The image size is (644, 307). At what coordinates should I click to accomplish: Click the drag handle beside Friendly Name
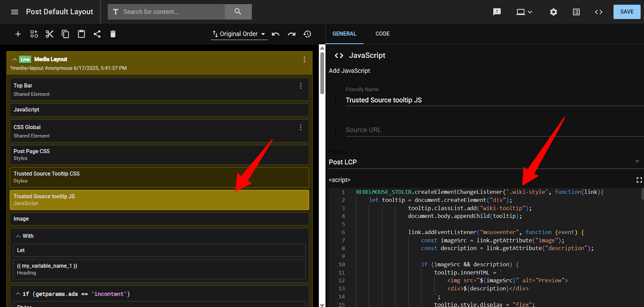click(x=336, y=101)
